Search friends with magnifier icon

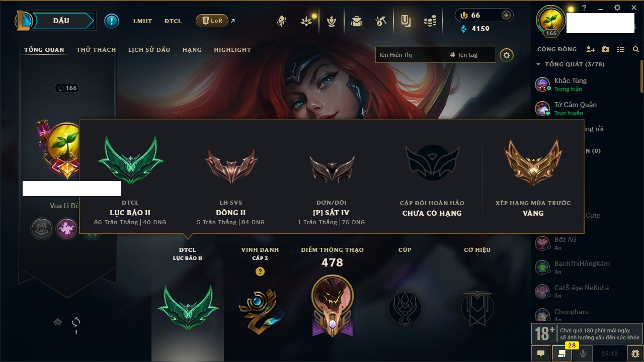click(x=636, y=49)
